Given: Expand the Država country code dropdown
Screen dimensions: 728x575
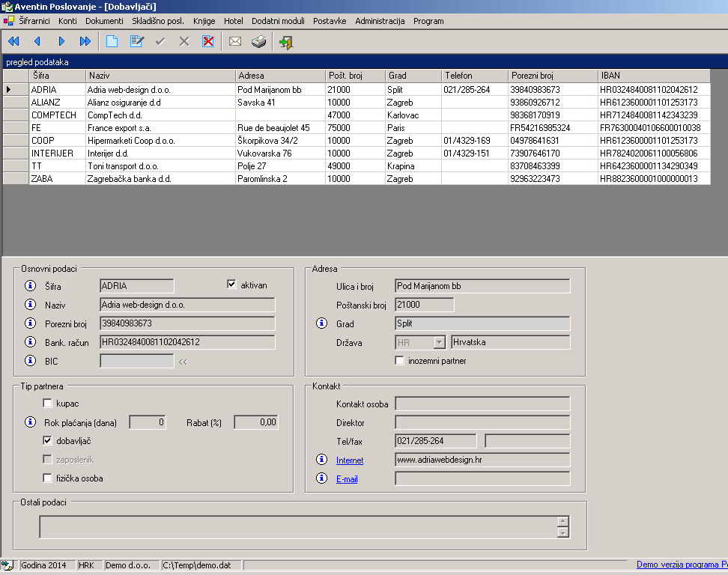Looking at the screenshot, I should 439,342.
